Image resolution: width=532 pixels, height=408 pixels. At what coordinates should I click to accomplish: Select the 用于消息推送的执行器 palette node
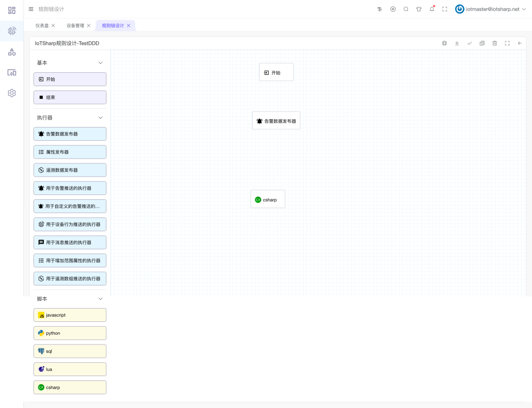(x=70, y=242)
